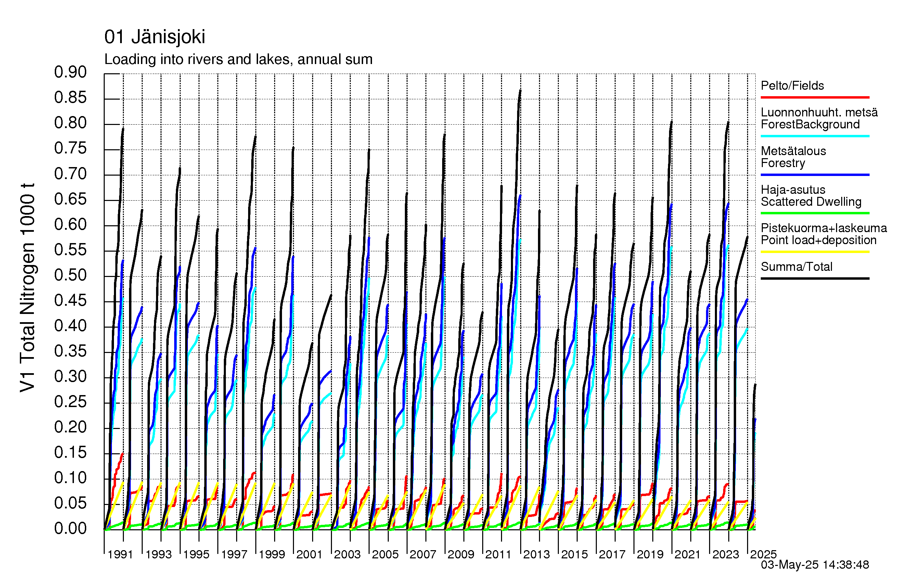Click x-axis year label 2003
The image size is (924, 582).
pos(347,554)
